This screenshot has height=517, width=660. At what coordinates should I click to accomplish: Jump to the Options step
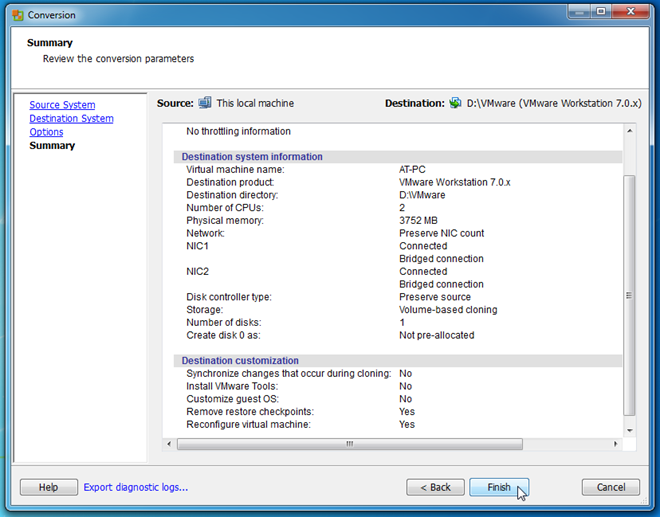coord(46,132)
